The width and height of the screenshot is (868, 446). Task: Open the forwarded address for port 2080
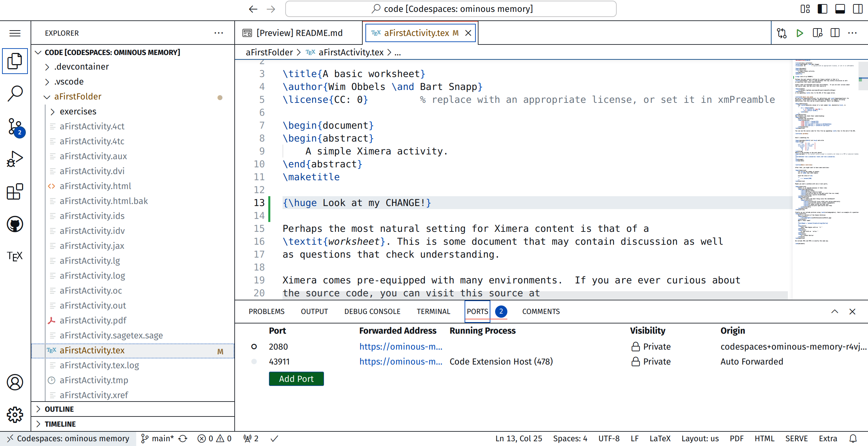point(401,347)
